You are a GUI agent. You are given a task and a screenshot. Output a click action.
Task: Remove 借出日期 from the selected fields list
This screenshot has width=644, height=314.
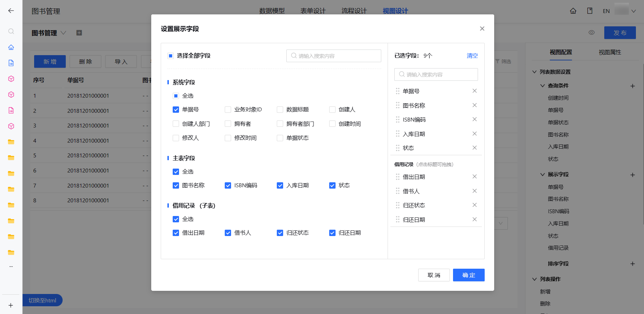pyautogui.click(x=474, y=177)
